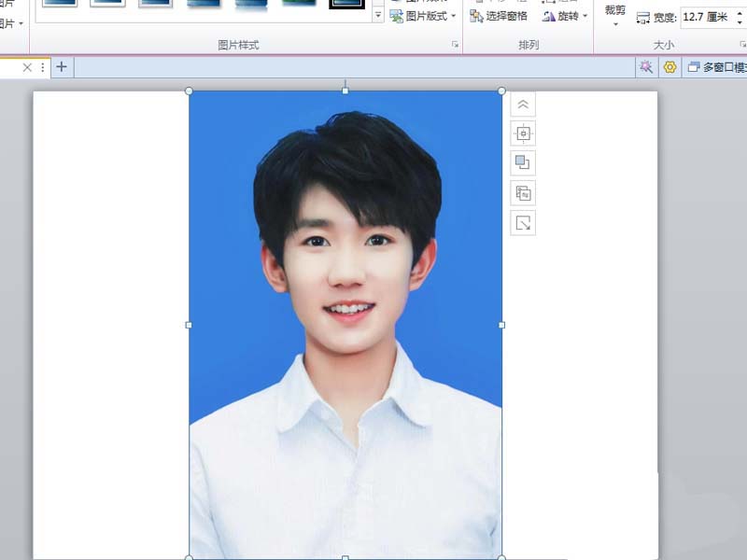Image resolution: width=747 pixels, height=560 pixels.
Task: Click the layer order icon beside the photo
Action: pyautogui.click(x=523, y=163)
